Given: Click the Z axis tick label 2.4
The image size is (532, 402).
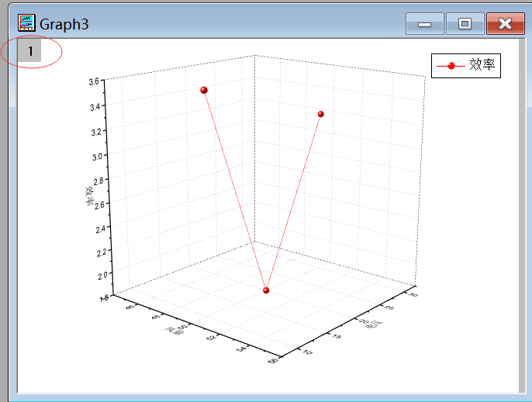Looking at the screenshot, I should click(101, 229).
